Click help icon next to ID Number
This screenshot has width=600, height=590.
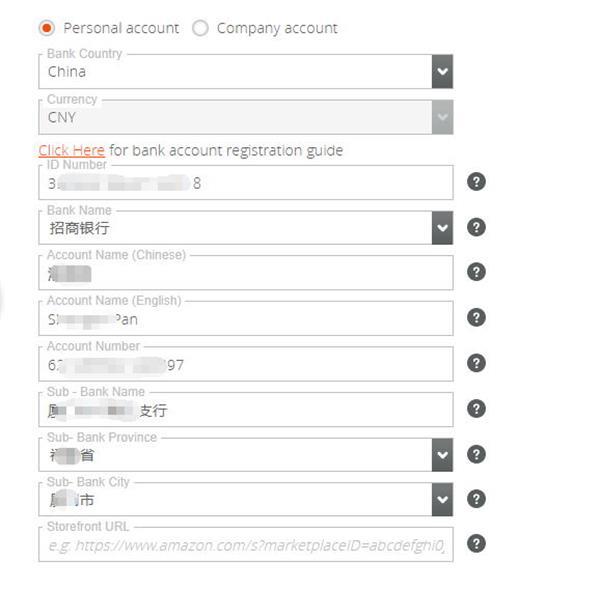[476, 181]
